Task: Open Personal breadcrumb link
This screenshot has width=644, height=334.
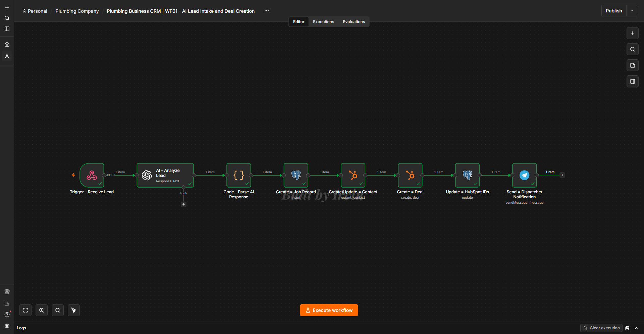Action: click(x=35, y=11)
